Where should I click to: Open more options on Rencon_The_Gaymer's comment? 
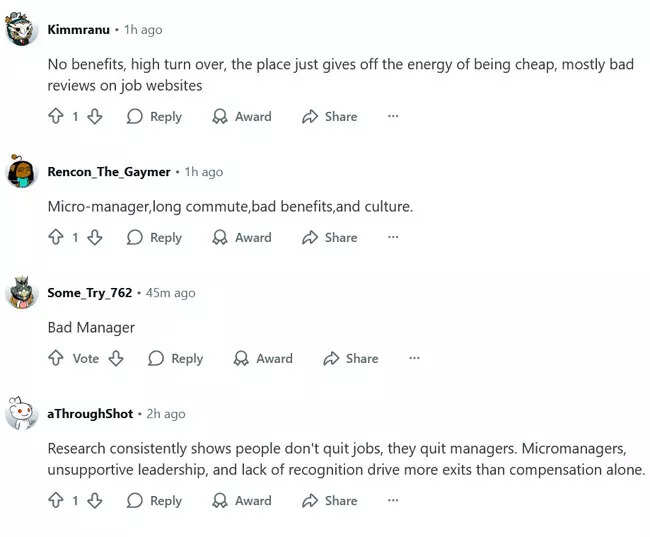click(393, 238)
